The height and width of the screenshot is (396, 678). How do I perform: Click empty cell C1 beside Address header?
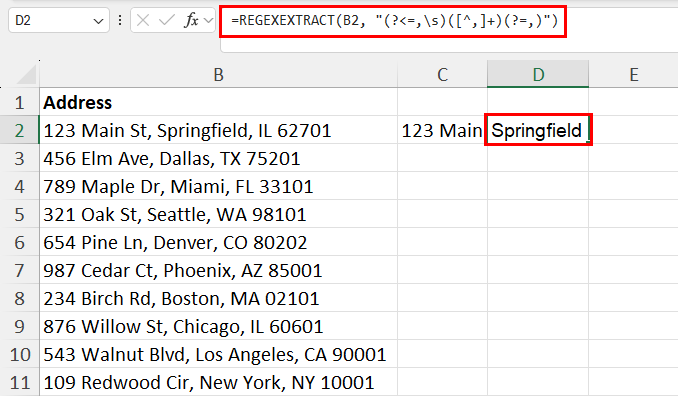tap(442, 103)
